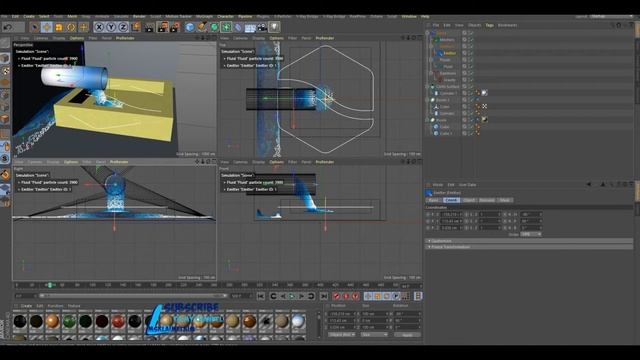This screenshot has width=640, height=360.
Task: Click the Apply button in Coordinates
Action: click(407, 335)
